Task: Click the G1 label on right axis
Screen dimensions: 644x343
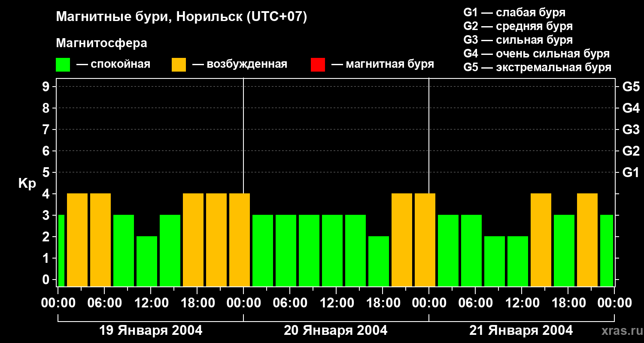Action: (631, 173)
